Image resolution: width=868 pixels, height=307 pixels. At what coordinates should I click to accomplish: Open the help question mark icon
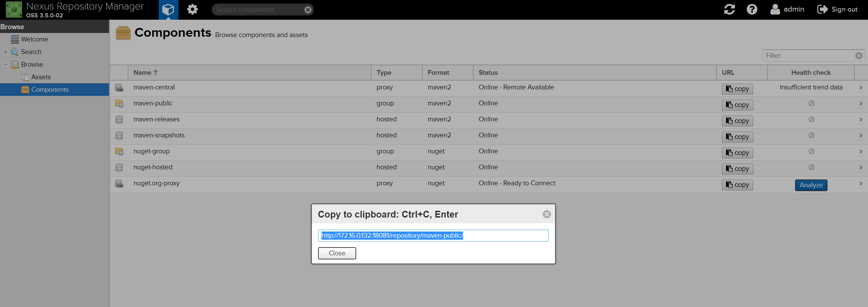pos(752,9)
